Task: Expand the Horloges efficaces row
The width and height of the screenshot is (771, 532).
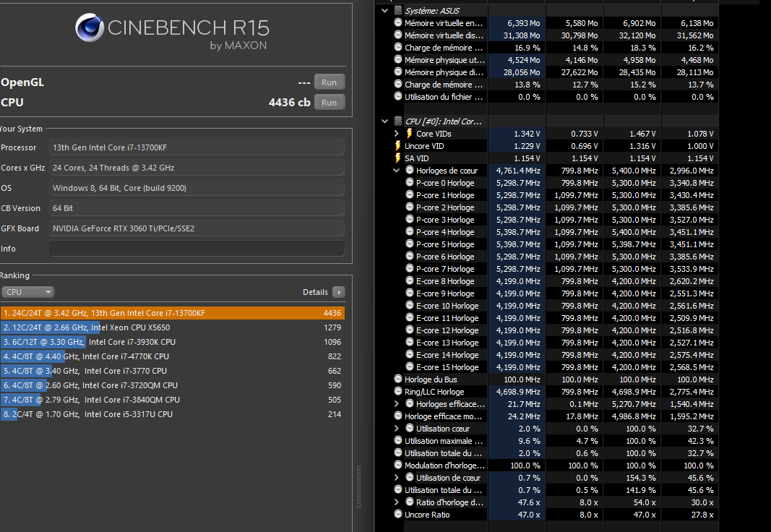Action: pyautogui.click(x=396, y=403)
